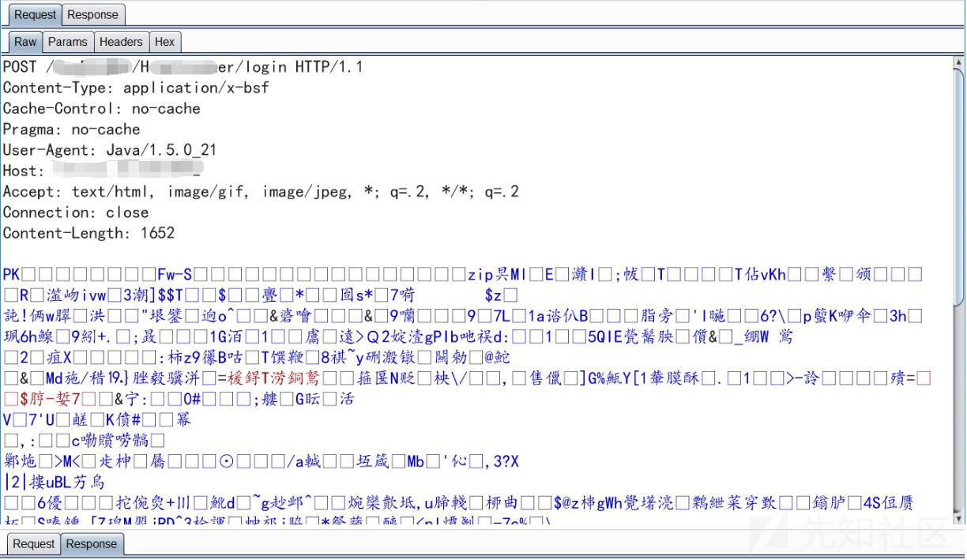Click the Connection close header
967x560 pixels.
76,212
